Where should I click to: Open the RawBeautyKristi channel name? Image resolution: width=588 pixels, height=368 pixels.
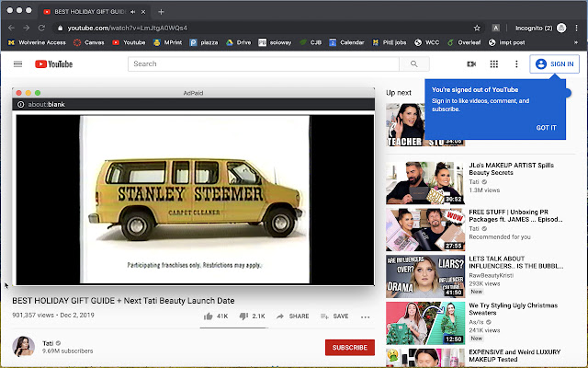(x=491, y=275)
